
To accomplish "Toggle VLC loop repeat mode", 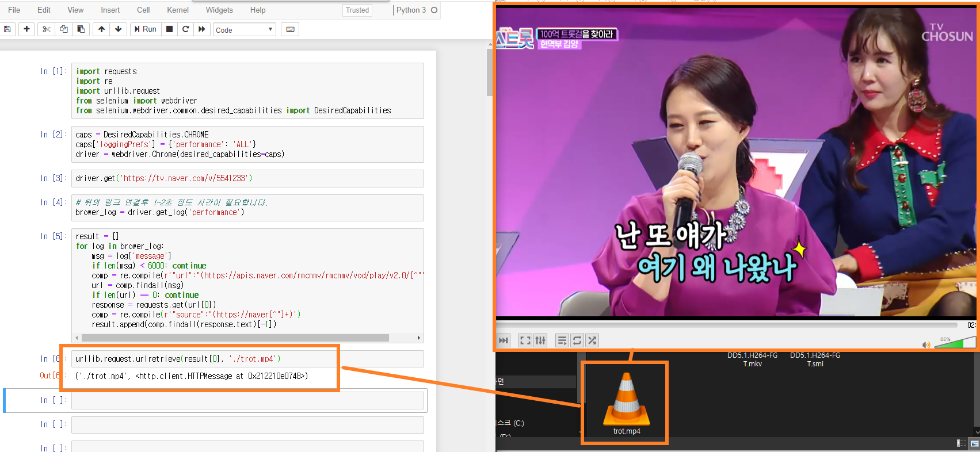I will coord(577,340).
